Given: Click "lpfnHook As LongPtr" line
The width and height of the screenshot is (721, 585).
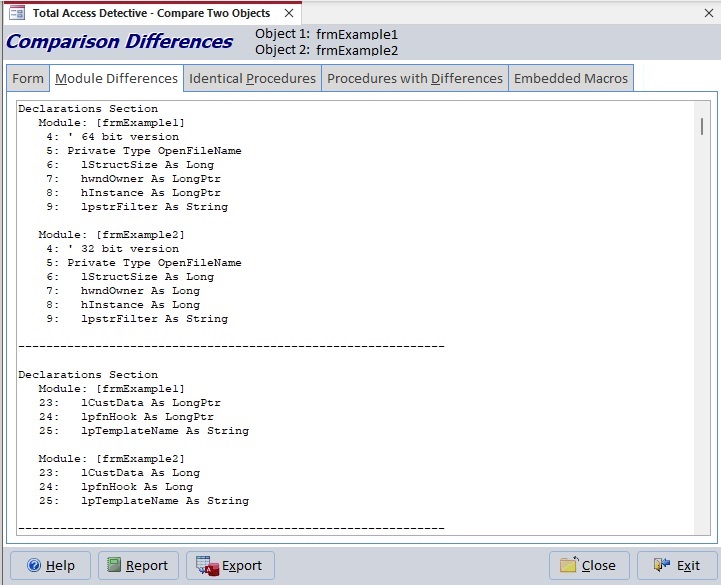Looking at the screenshot, I should pyautogui.click(x=147, y=417).
